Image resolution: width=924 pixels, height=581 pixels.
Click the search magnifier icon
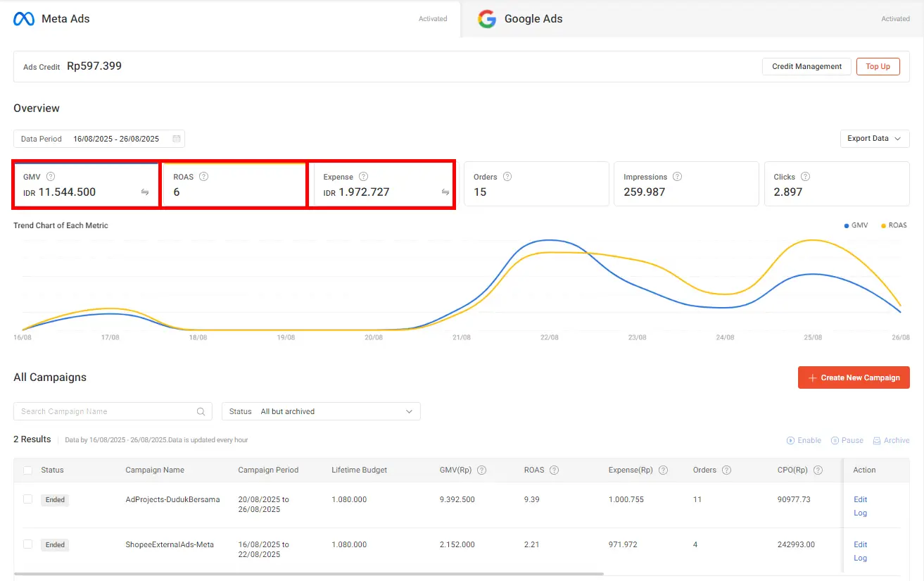[201, 412]
